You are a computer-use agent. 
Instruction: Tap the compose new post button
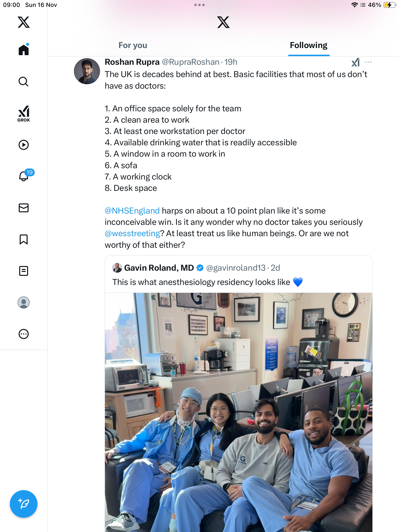click(24, 504)
